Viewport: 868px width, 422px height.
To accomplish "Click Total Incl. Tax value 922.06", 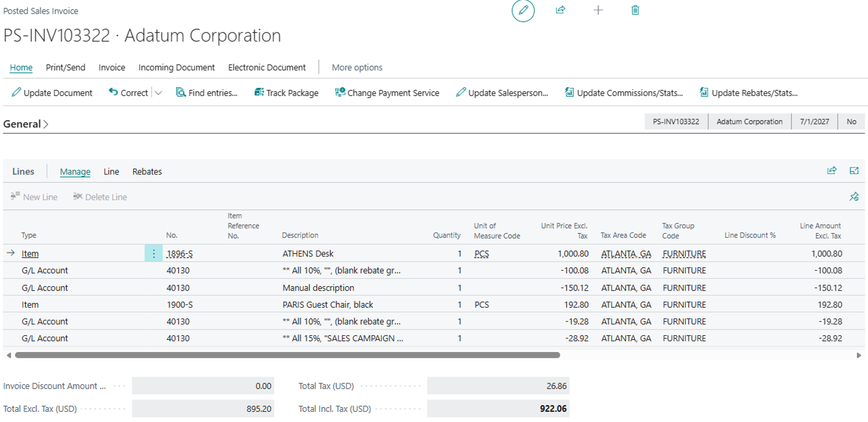I will click(x=498, y=408).
